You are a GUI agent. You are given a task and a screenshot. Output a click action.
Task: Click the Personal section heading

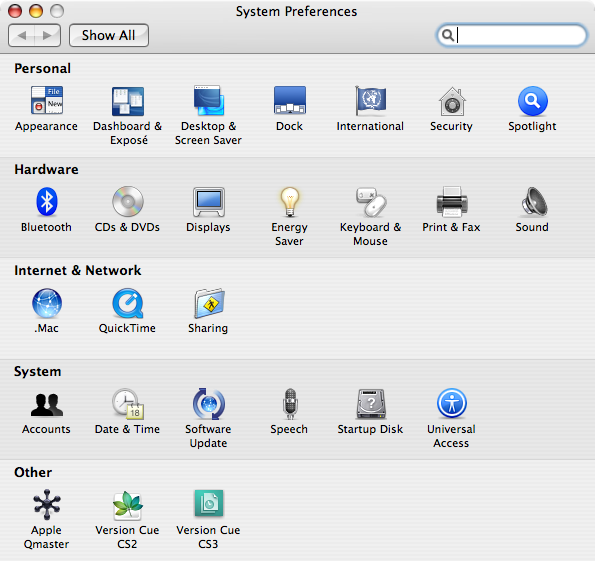point(42,68)
